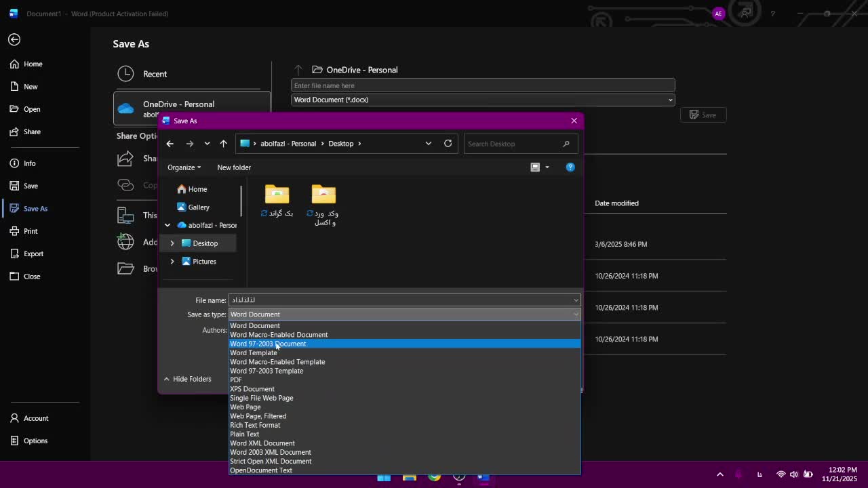Click the New folder button

pos(234,167)
